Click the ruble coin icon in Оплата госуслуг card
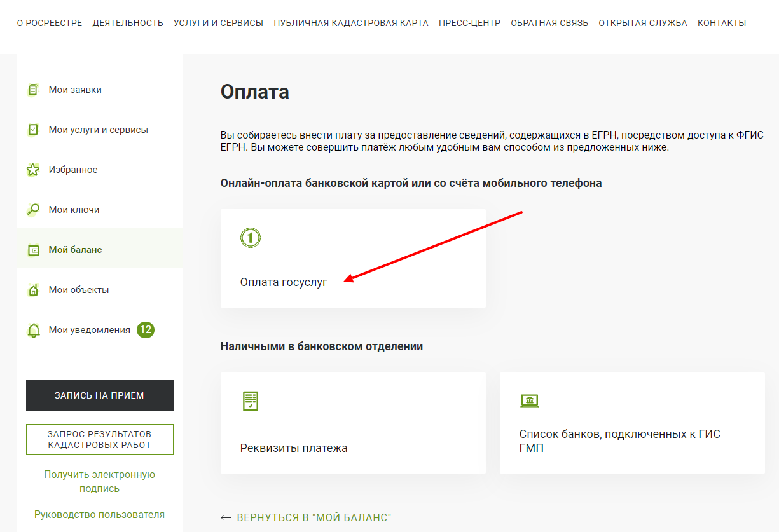Viewport: 779px width, 532px height. click(251, 238)
